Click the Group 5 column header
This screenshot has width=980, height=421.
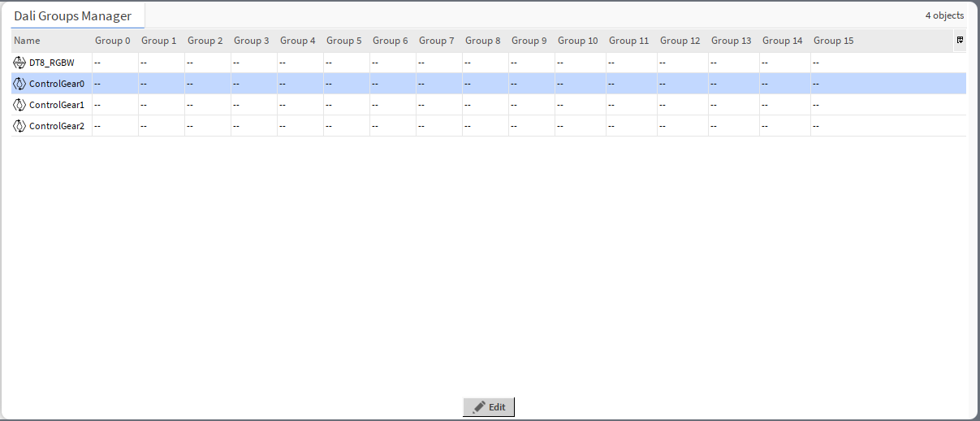point(347,41)
